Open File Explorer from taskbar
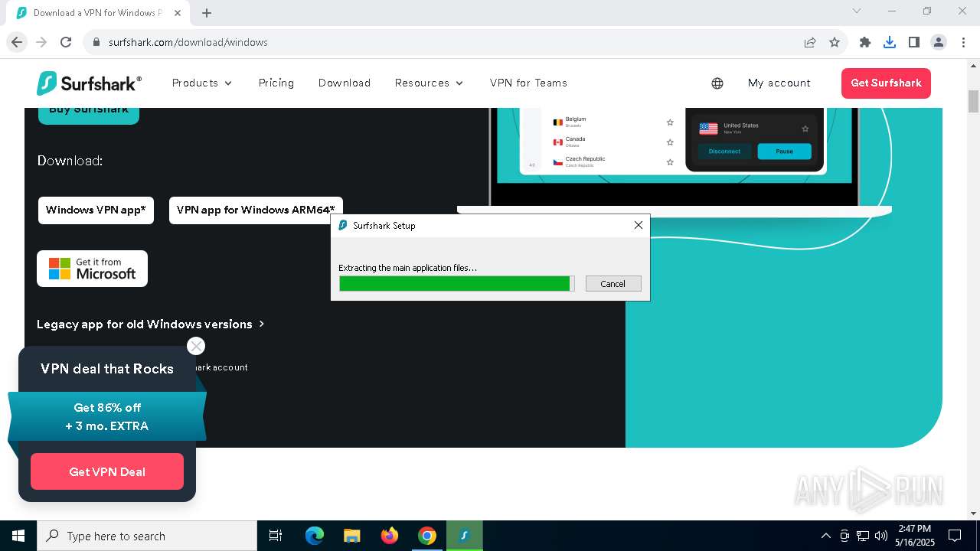Screen dimensions: 980x551 [352, 536]
